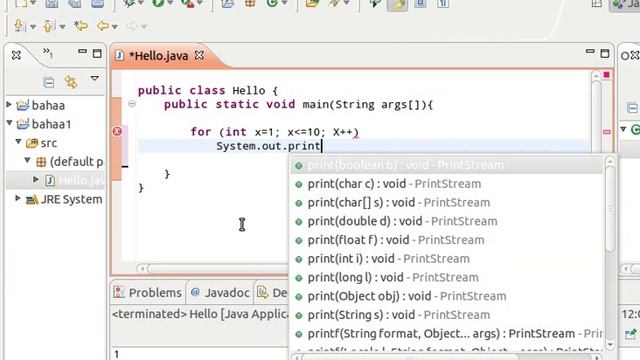Open the back navigation history dropdown

coord(115,27)
